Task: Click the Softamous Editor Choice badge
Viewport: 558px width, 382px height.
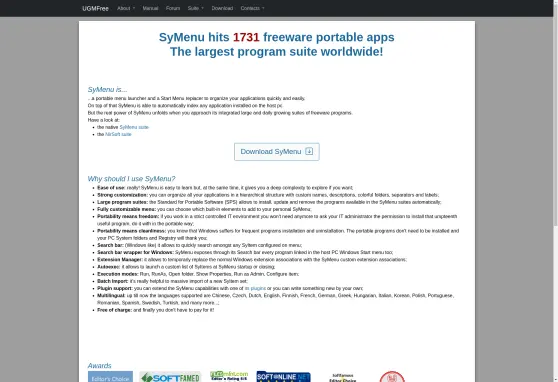Action: click(x=343, y=377)
